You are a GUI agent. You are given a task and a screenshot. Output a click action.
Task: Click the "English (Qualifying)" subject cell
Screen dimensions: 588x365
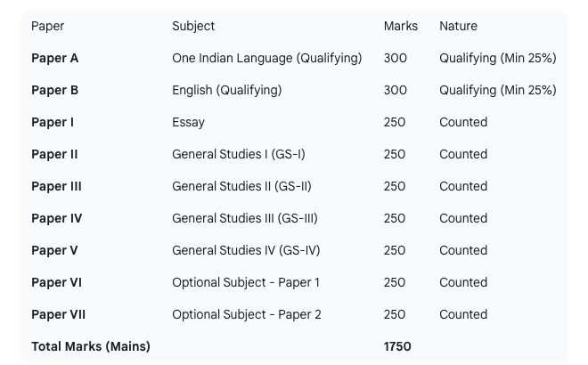tap(226, 91)
